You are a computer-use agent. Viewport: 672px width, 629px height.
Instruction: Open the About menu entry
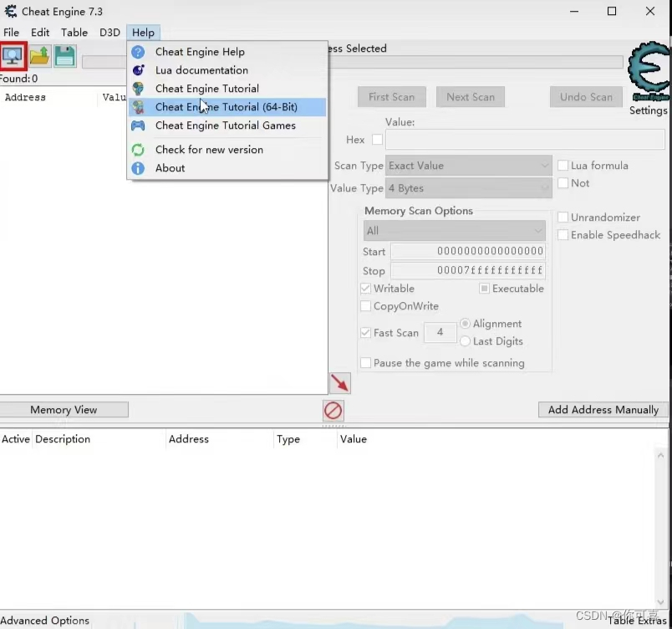[227, 168]
